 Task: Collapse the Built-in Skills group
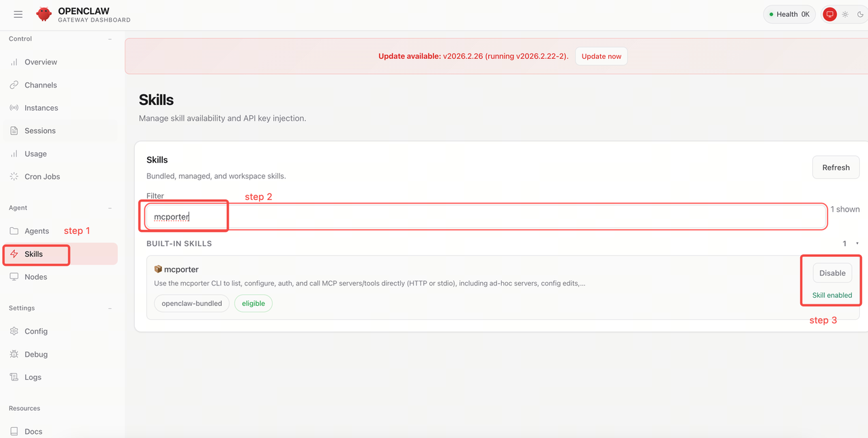pos(857,243)
